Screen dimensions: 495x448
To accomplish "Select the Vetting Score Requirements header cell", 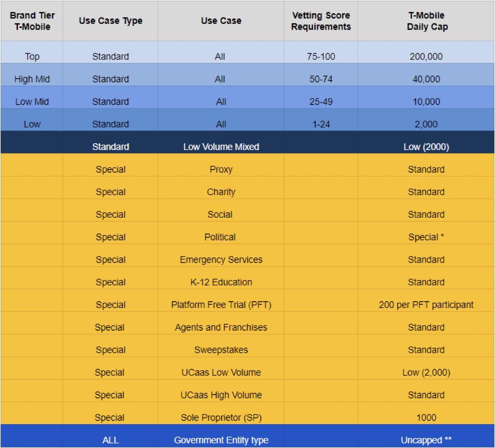I will coord(320,21).
